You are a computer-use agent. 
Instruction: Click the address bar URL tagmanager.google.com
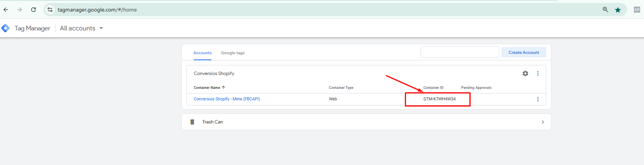pos(97,10)
